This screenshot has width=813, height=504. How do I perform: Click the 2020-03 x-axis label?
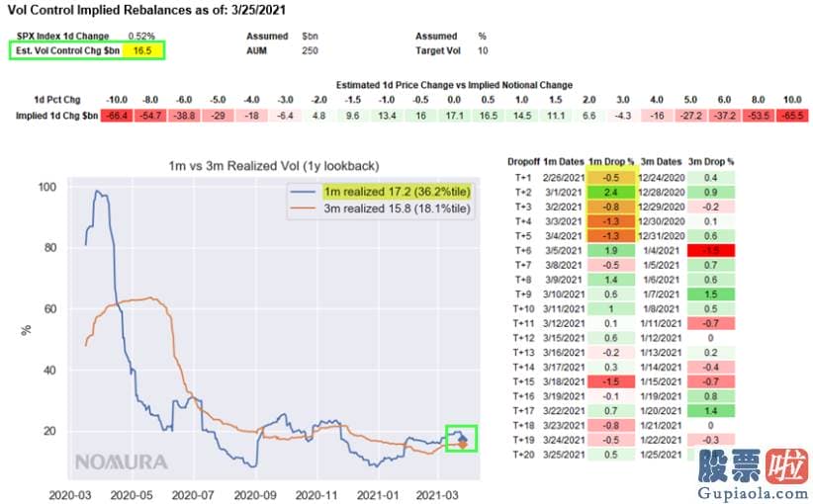[70, 495]
